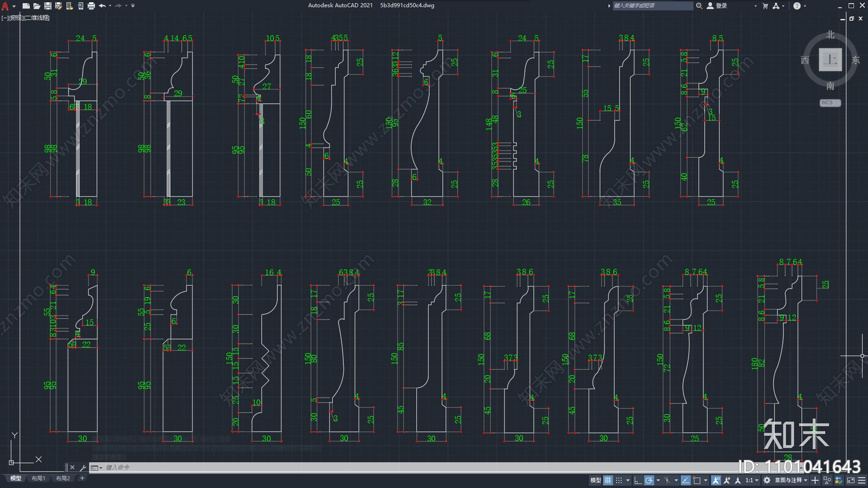
Task: Toggle 2D object snap
Action: point(697,480)
